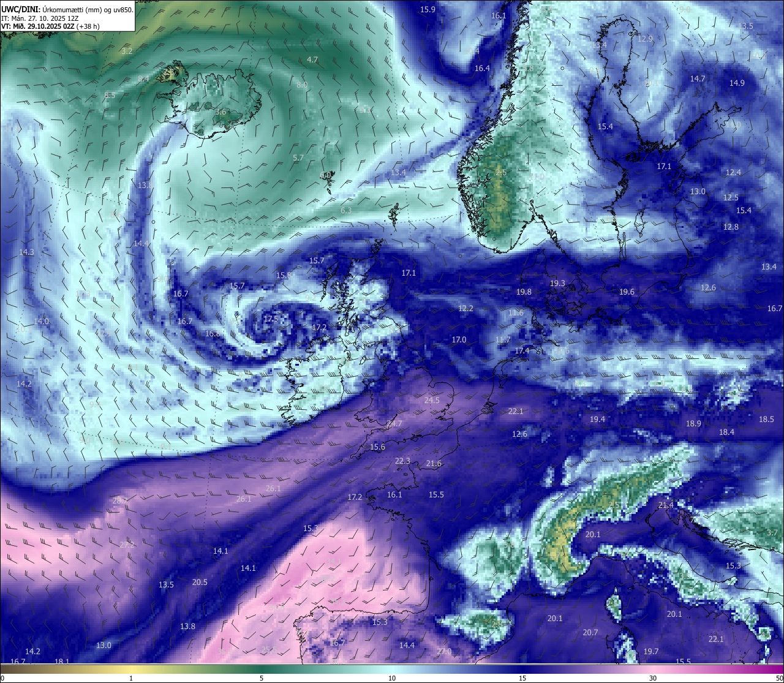
Task: Click the map value 12.8
Action: 731,227
